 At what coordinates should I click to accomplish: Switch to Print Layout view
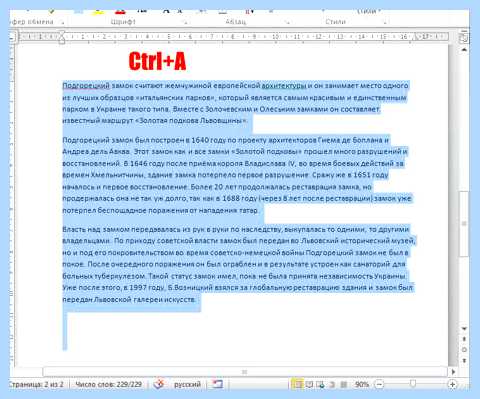296,384
